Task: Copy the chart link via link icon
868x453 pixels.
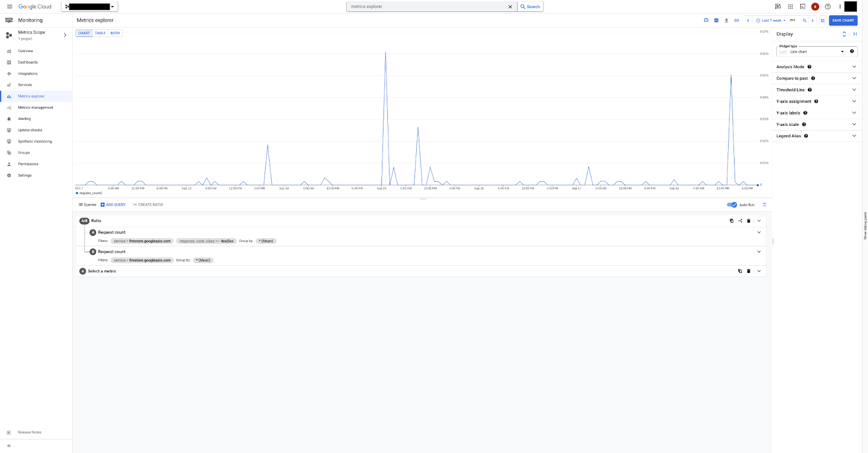Action: tap(737, 21)
